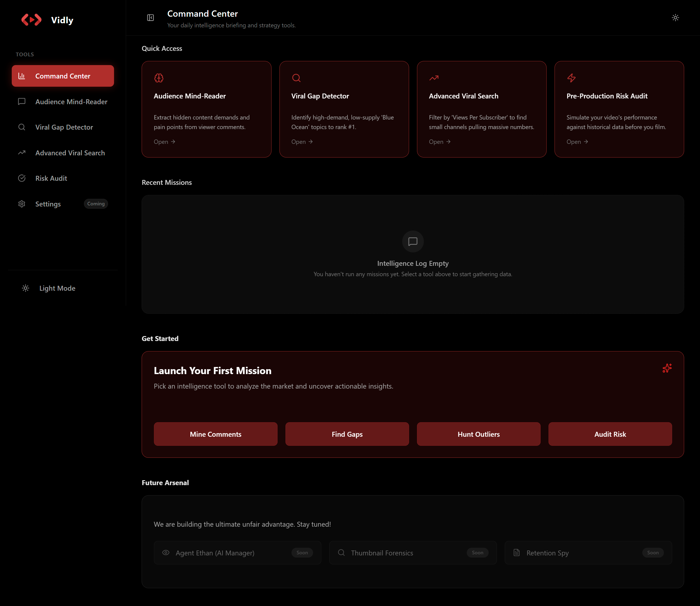Click the document icon next to Retention Spy

tap(516, 553)
